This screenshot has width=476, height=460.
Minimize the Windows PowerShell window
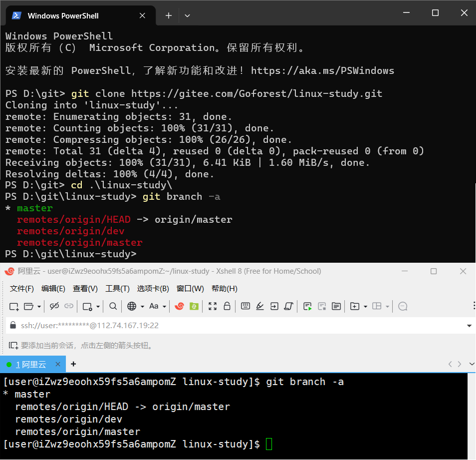coord(407,13)
